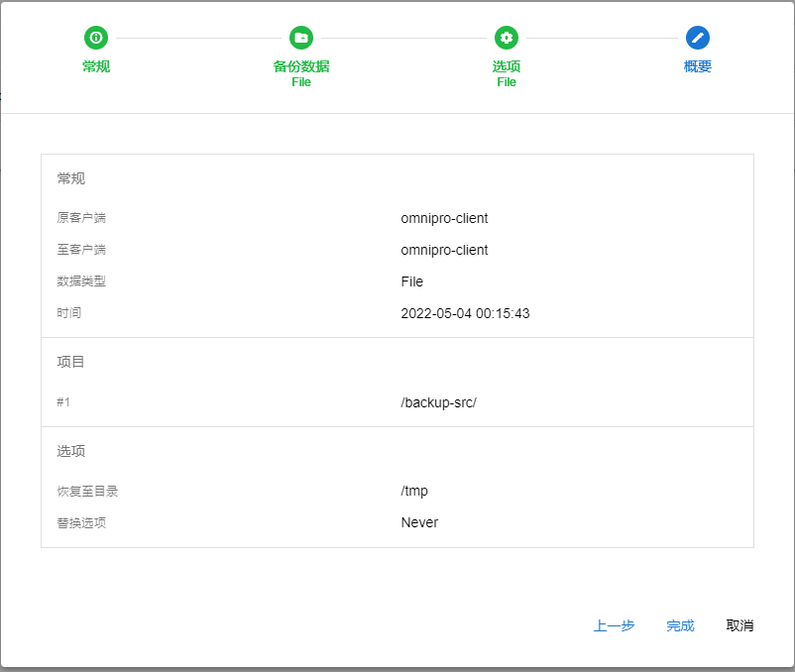This screenshot has height=672, width=795.
Task: Select the 概要 step label
Action: 698,66
